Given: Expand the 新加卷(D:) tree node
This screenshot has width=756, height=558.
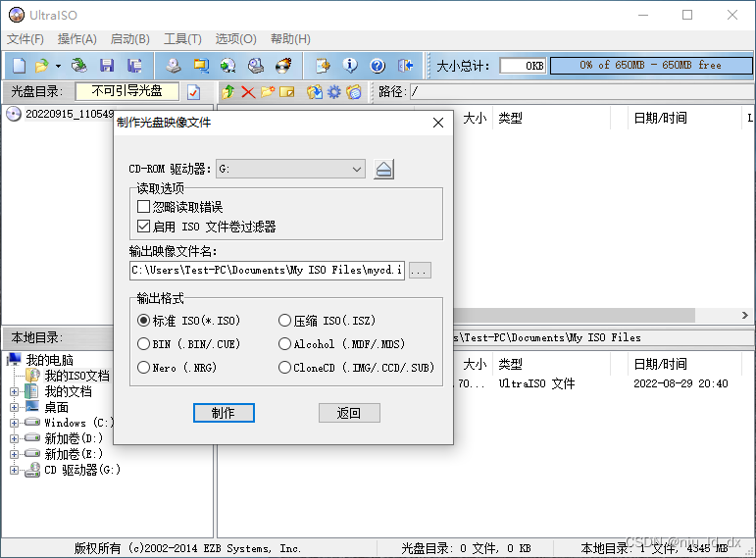Looking at the screenshot, I should [x=14, y=439].
